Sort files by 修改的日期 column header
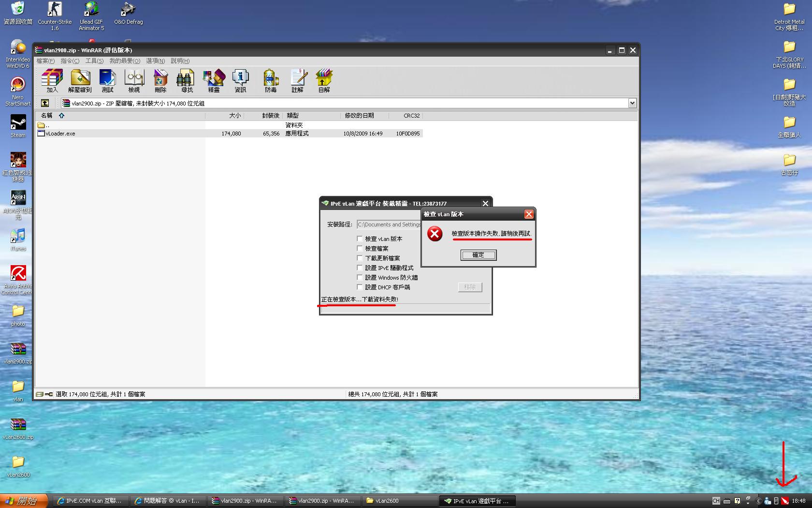 (x=359, y=116)
